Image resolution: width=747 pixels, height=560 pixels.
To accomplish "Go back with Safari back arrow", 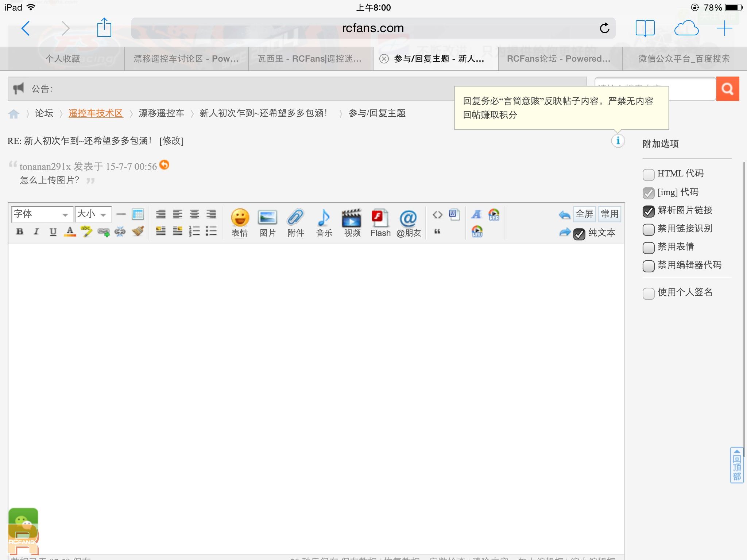I will pyautogui.click(x=26, y=28).
